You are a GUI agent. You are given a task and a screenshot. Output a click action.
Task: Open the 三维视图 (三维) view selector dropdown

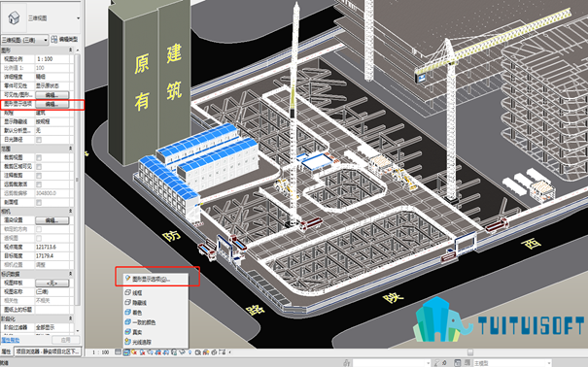coord(24,40)
